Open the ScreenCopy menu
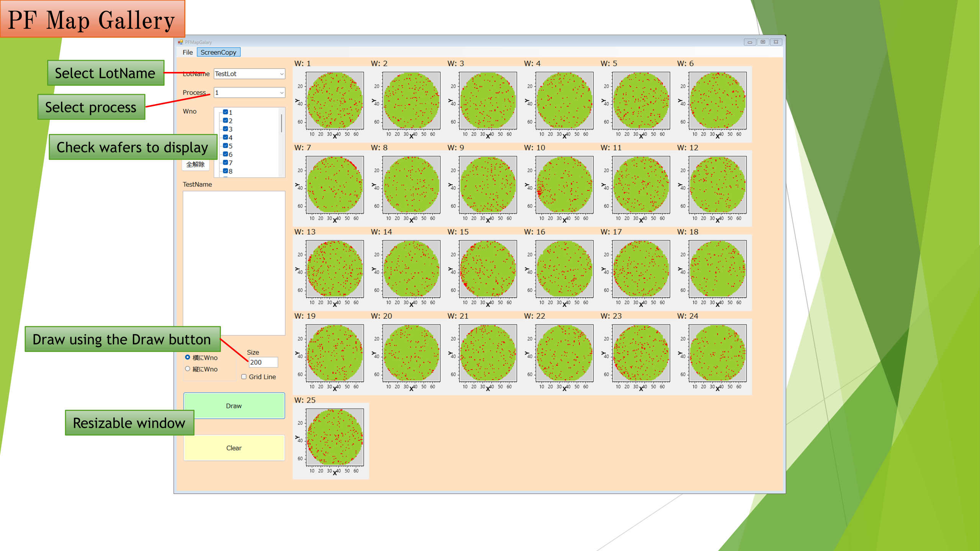This screenshot has width=980, height=551. 218,52
